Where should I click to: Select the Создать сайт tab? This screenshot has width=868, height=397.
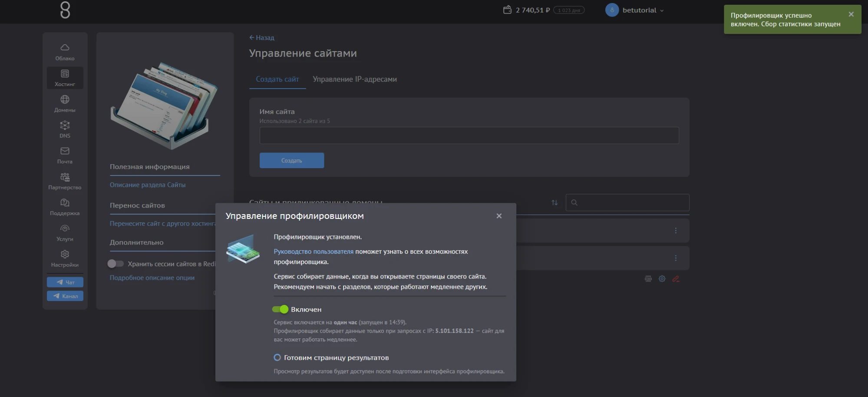tap(277, 79)
